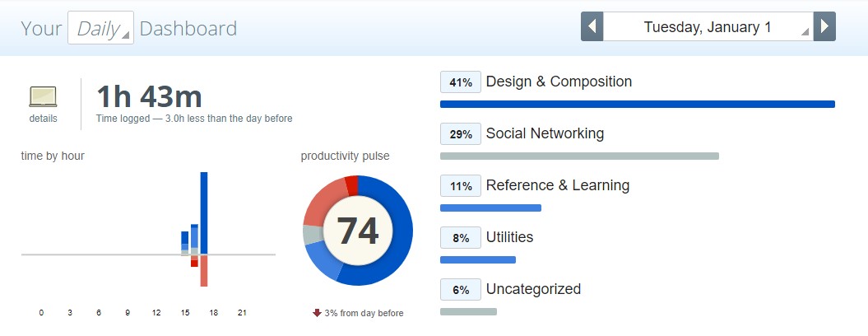Click the 1h 43m time logged total
This screenshot has width=868, height=336.
(x=150, y=96)
